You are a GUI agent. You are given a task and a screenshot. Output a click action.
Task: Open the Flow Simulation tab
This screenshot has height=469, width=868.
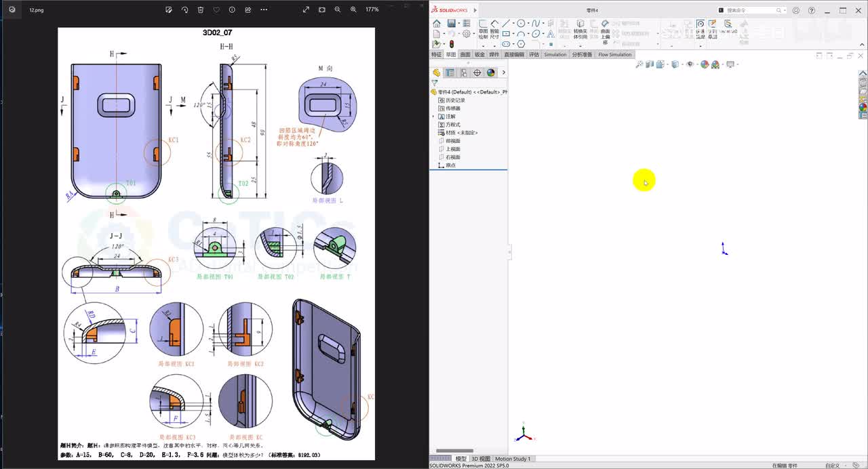point(615,54)
